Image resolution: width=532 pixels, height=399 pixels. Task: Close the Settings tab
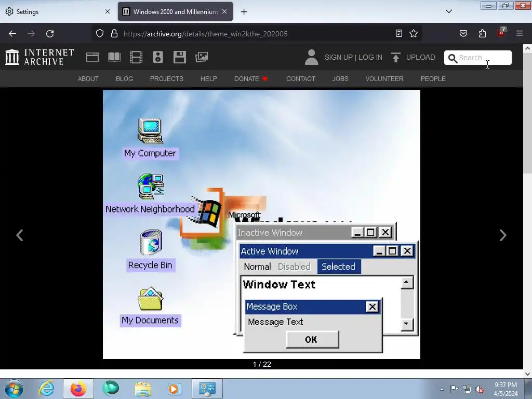click(x=108, y=11)
